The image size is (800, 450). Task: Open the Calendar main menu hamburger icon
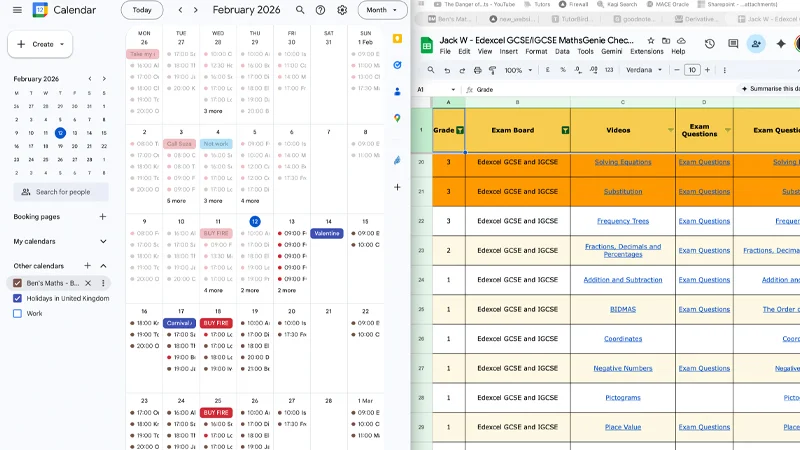(x=17, y=10)
